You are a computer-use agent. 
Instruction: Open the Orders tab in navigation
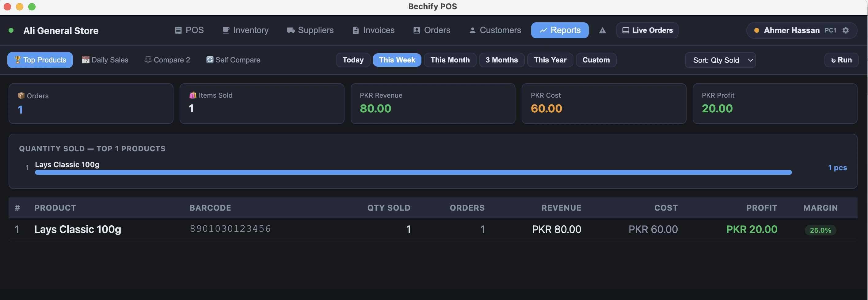coord(432,30)
